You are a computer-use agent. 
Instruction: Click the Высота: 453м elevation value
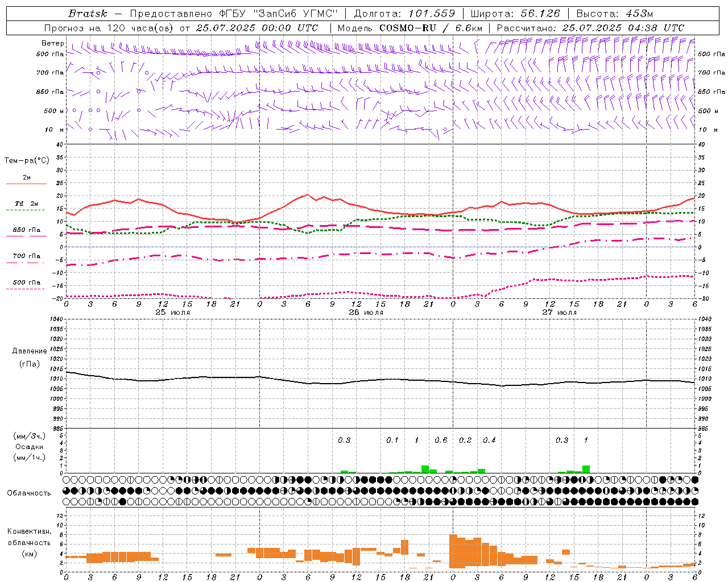615,14
